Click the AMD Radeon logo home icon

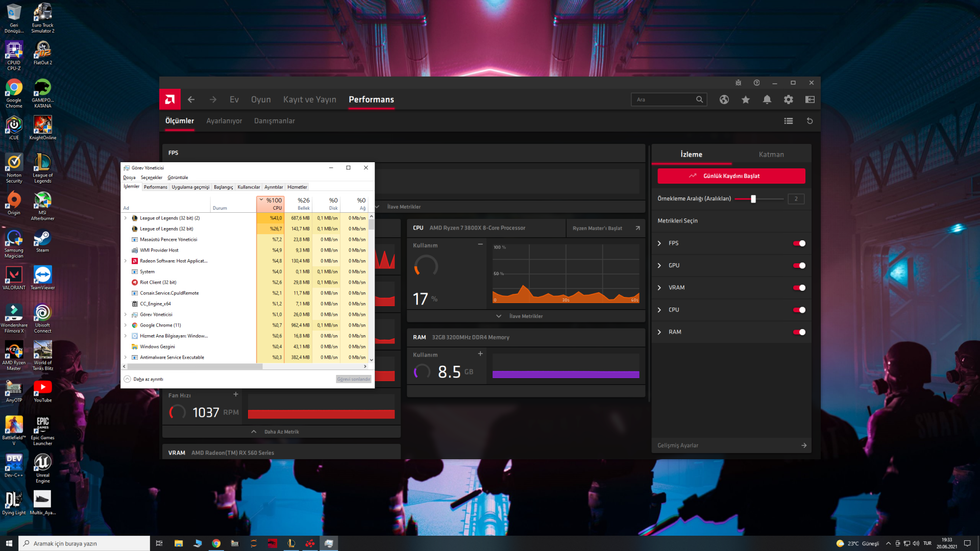tap(170, 99)
